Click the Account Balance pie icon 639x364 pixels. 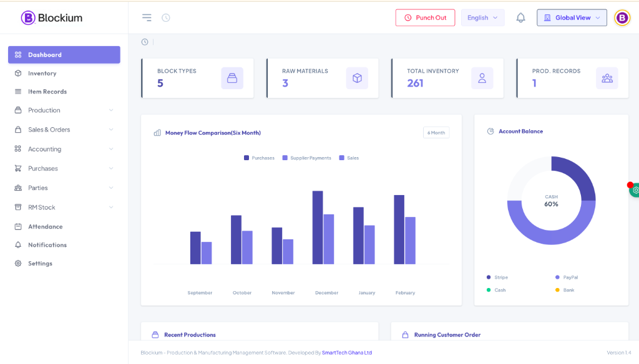pyautogui.click(x=490, y=131)
